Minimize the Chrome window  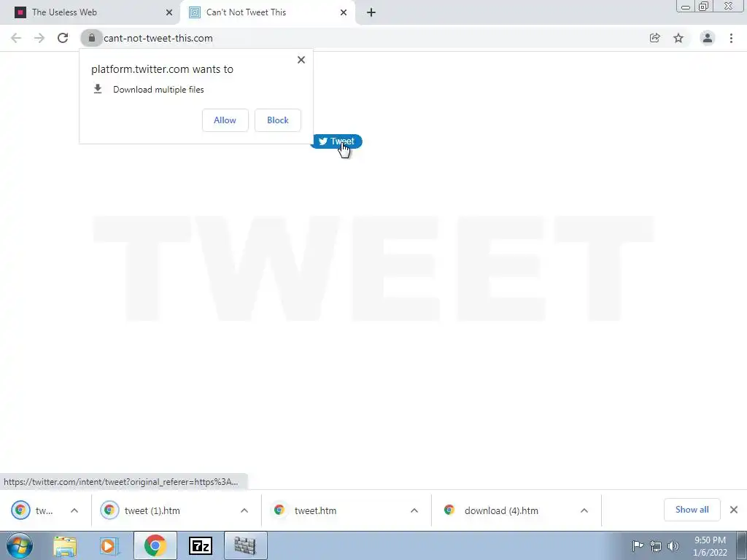[x=686, y=6]
